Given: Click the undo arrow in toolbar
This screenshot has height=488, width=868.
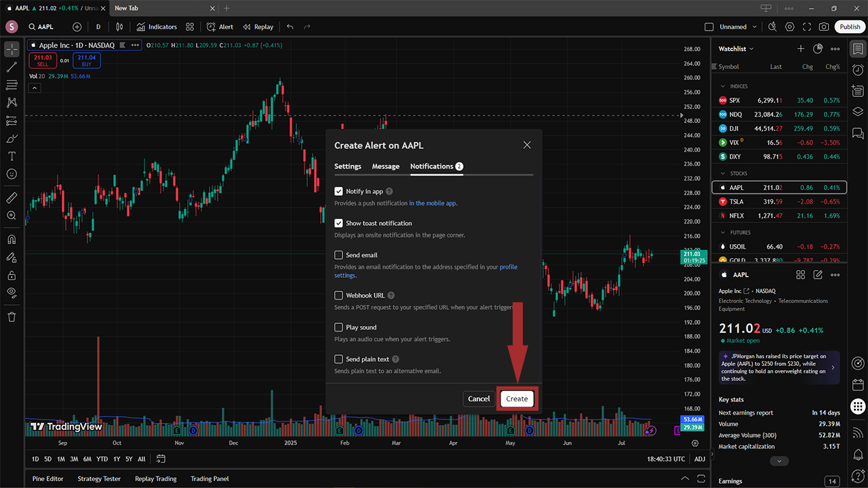Looking at the screenshot, I should click(x=290, y=27).
